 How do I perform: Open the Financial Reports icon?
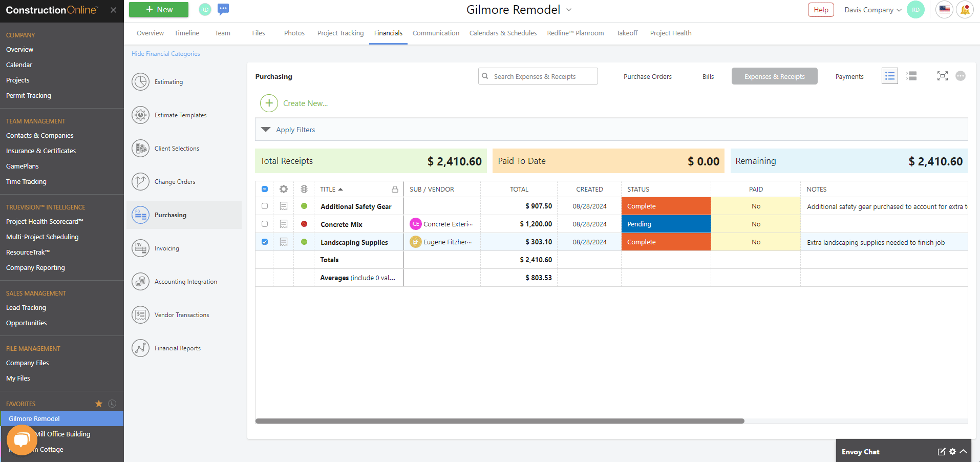tap(140, 348)
